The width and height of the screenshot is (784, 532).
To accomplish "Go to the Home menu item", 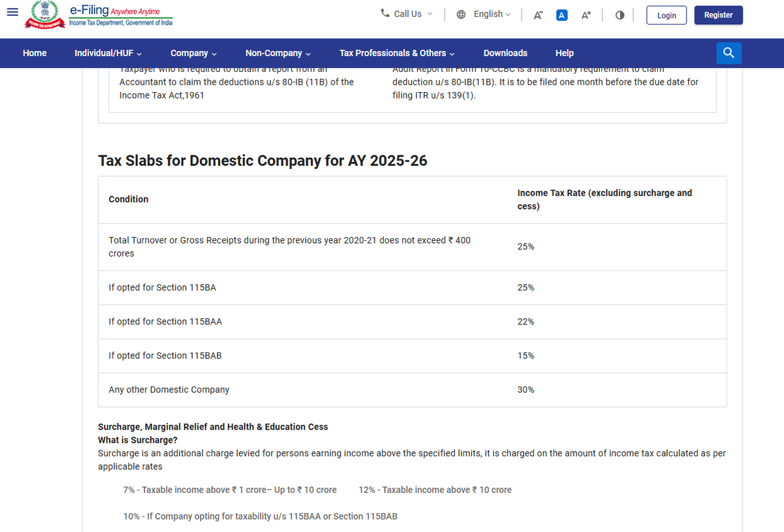I will click(35, 53).
